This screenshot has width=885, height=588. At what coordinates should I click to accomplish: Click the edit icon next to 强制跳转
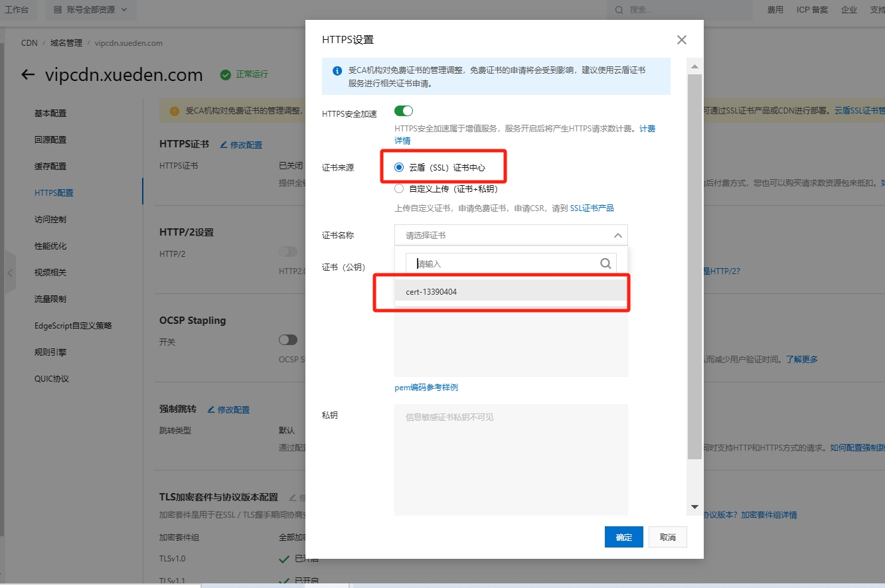coord(211,409)
